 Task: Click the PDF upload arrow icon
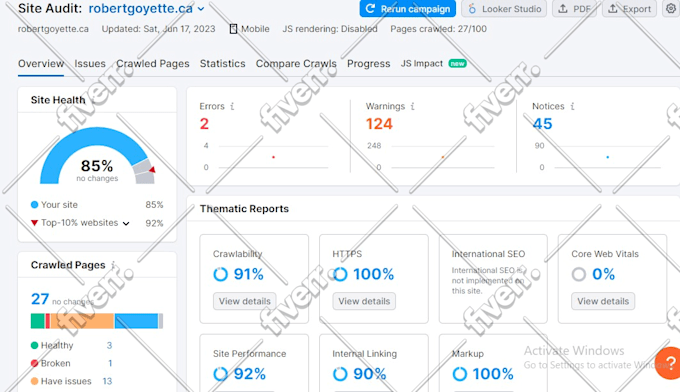tap(562, 9)
